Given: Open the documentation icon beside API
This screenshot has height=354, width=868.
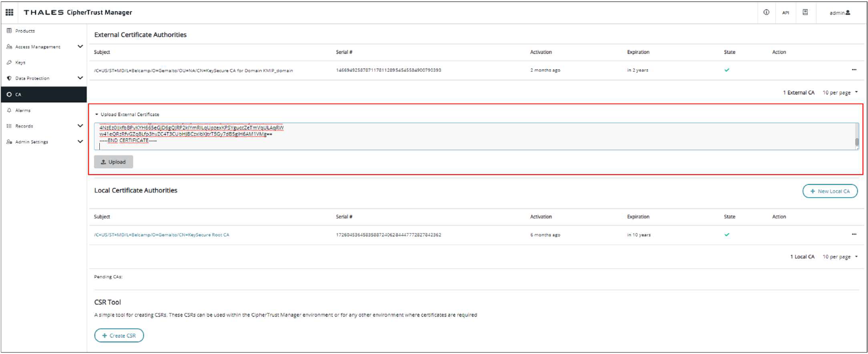Looking at the screenshot, I should [x=805, y=12].
